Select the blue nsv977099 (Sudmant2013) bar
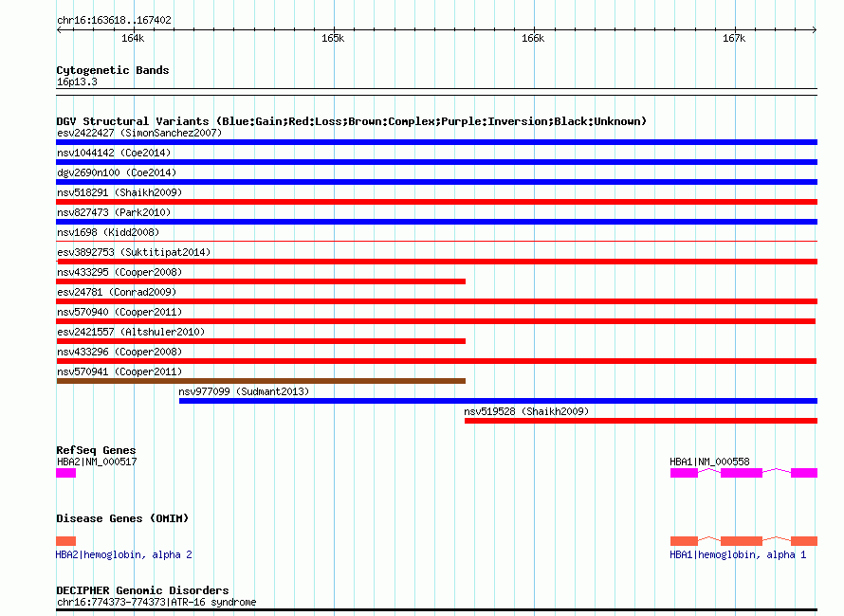 498,401
